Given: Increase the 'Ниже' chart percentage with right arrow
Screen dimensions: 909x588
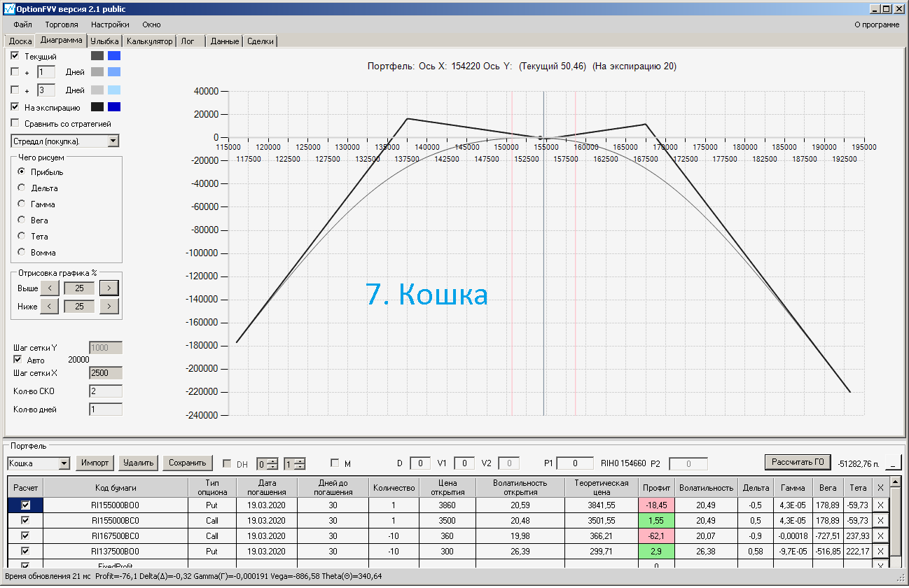Looking at the screenshot, I should click(x=109, y=306).
